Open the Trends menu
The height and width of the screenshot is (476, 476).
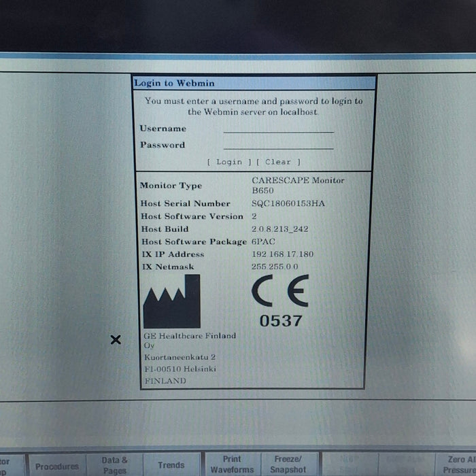point(171,465)
